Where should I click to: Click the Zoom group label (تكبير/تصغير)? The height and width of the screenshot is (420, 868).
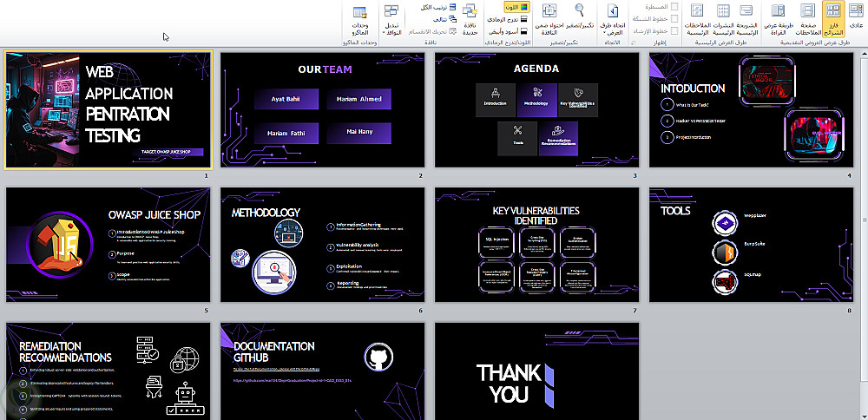[565, 42]
